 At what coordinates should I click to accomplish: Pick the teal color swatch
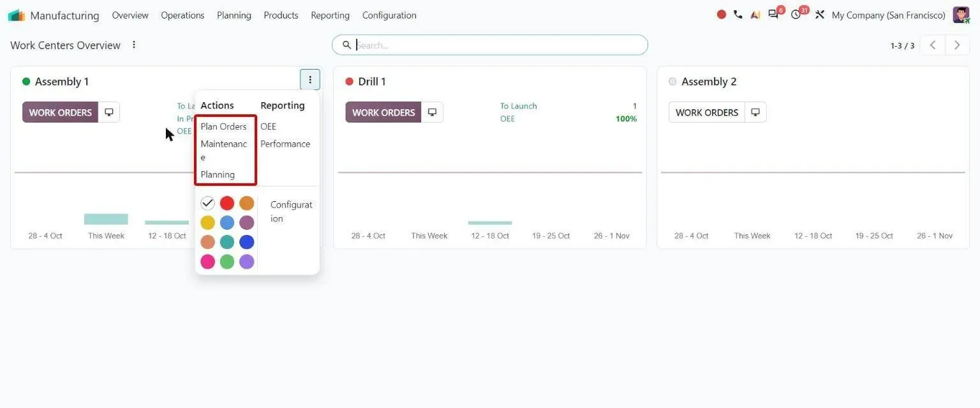tap(227, 242)
